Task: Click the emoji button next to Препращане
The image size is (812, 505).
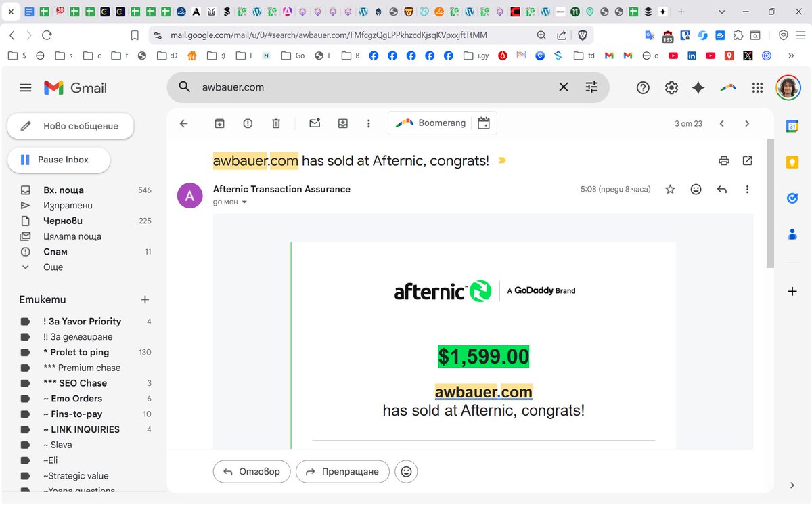Action: 406,472
